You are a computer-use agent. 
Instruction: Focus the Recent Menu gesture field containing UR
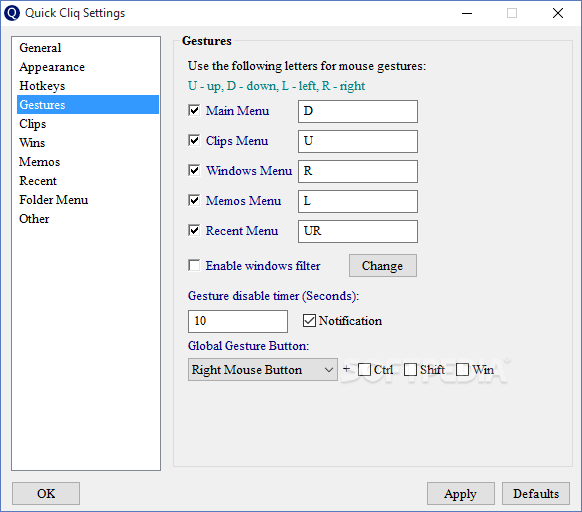tap(358, 231)
